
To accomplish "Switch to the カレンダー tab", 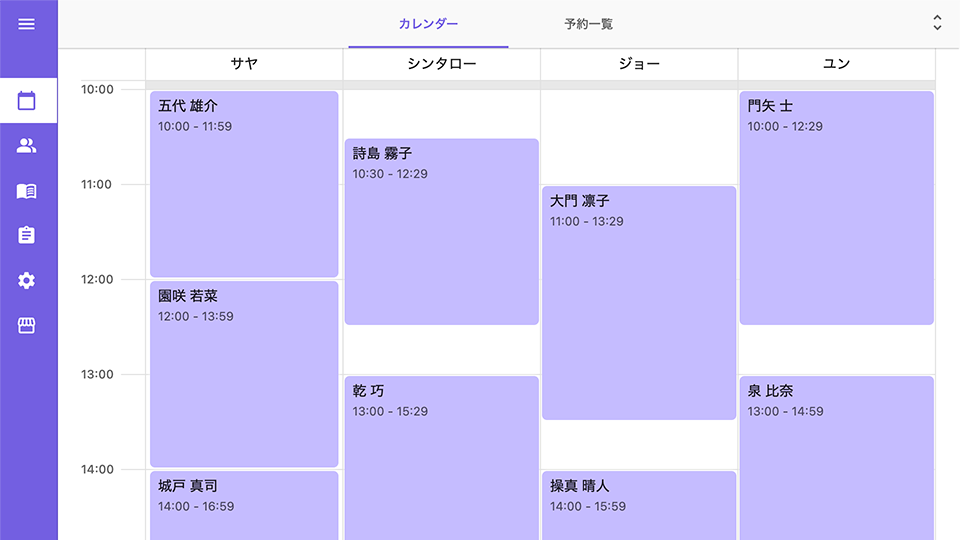I will coord(428,24).
